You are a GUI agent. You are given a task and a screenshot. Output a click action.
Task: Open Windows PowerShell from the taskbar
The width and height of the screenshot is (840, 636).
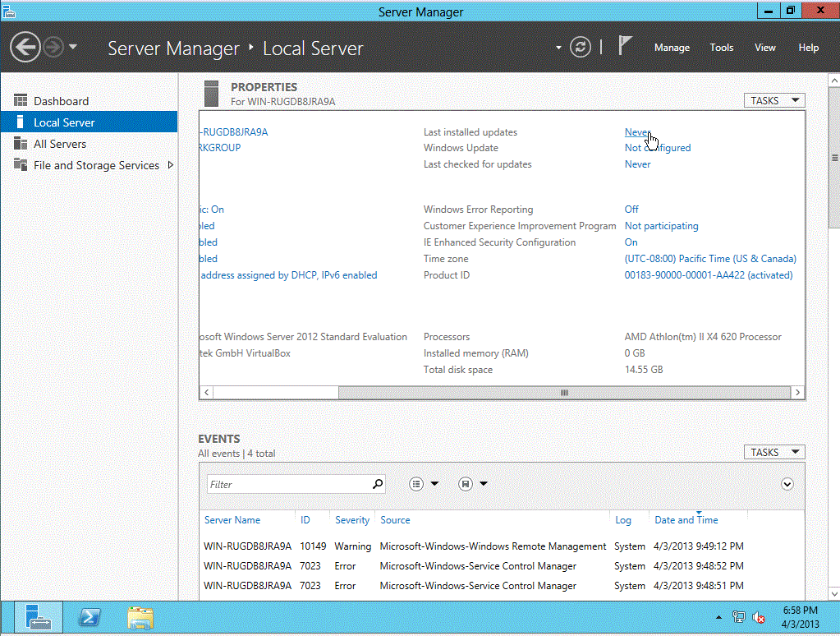pos(90,618)
